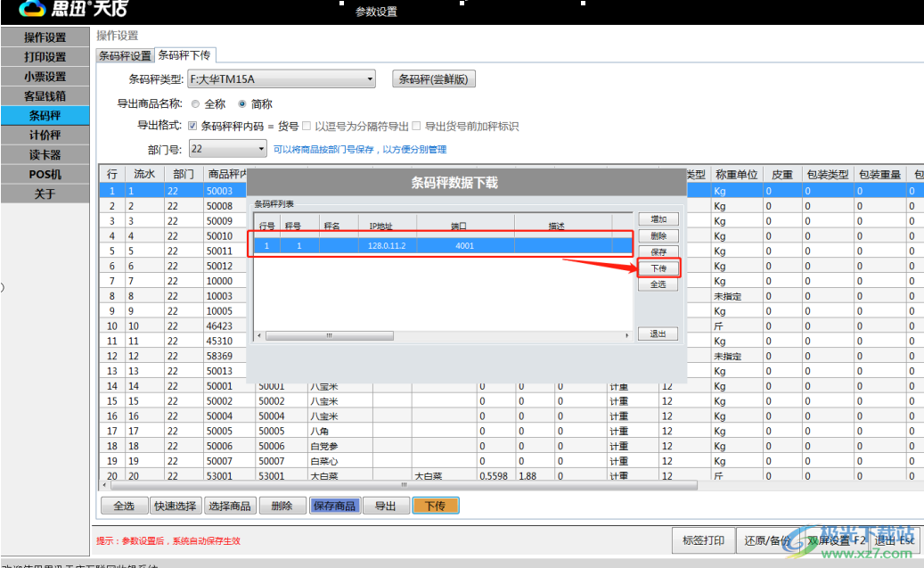This screenshot has width=924, height=568.
Task: Open 读卡器 in the sidebar
Action: [45, 154]
